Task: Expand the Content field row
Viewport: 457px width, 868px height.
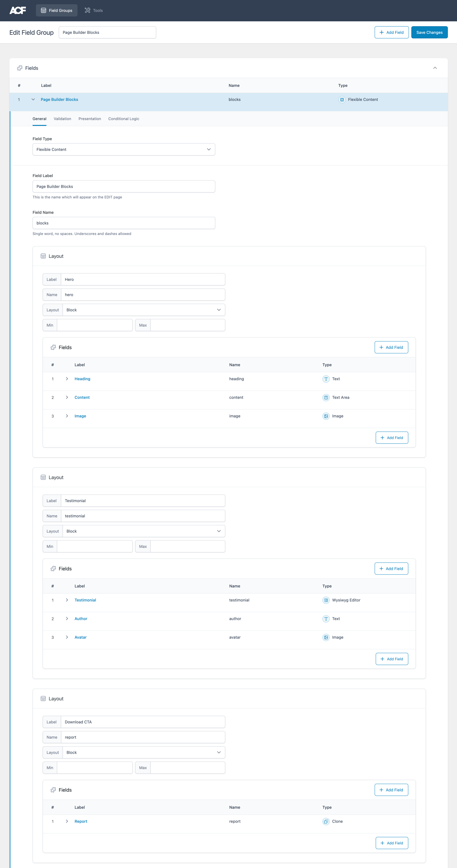Action: click(67, 398)
